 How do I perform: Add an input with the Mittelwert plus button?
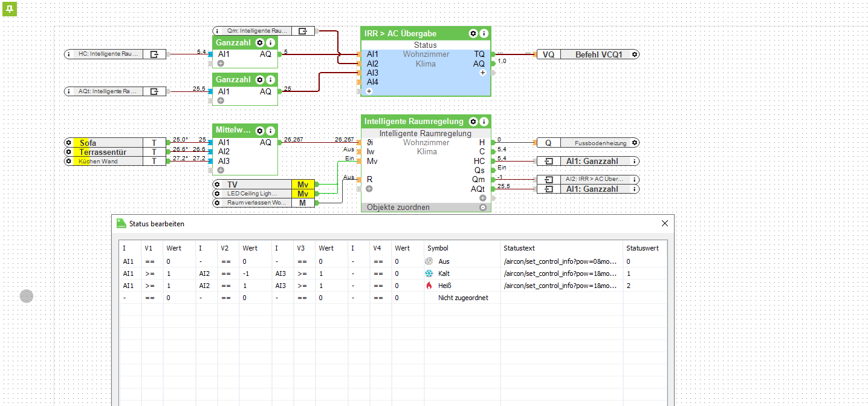click(x=221, y=170)
